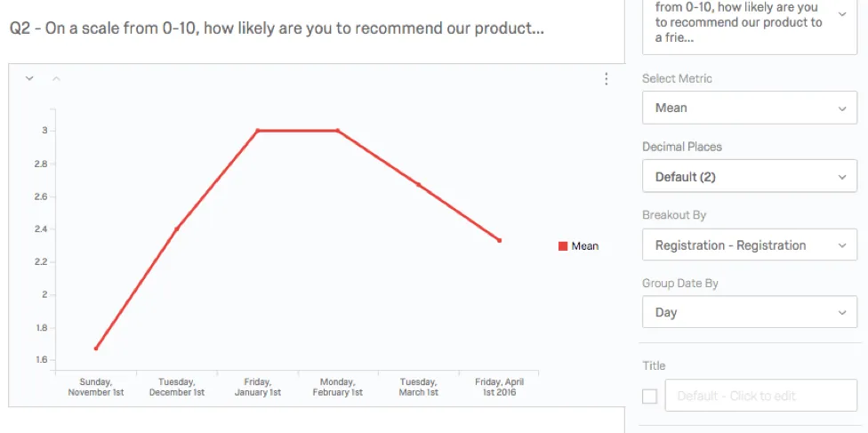Click the Tuesday, December 1st axis label
The height and width of the screenshot is (433, 868).
[176, 387]
